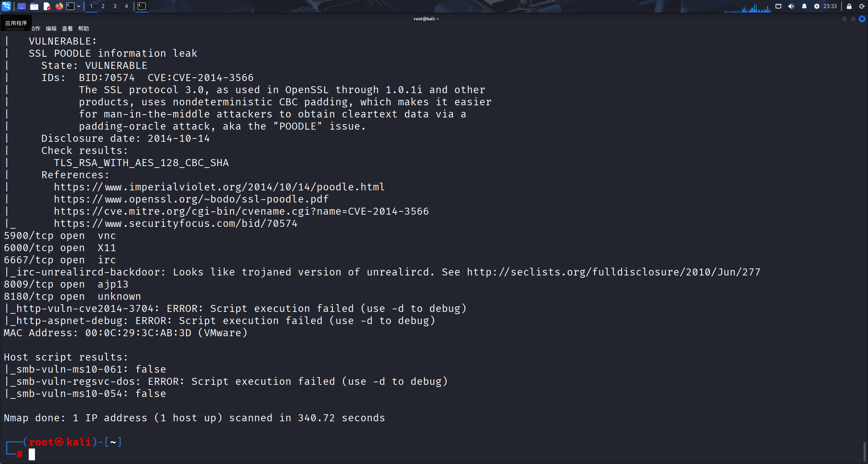Click the volume speaker icon
Screen dimensions: 868x464
pos(791,6)
